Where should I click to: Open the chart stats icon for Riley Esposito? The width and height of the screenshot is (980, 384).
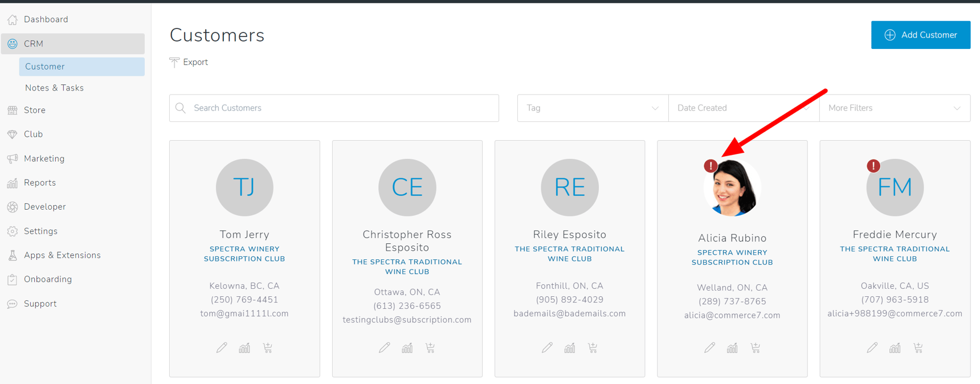[570, 348]
